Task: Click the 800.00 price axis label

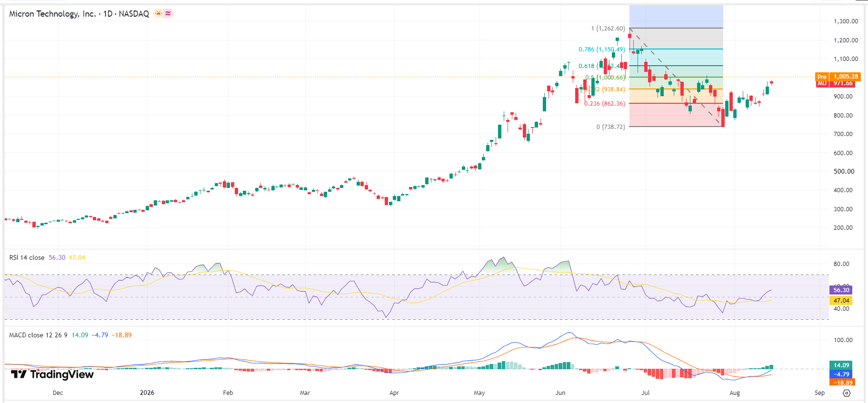Action: click(843, 116)
